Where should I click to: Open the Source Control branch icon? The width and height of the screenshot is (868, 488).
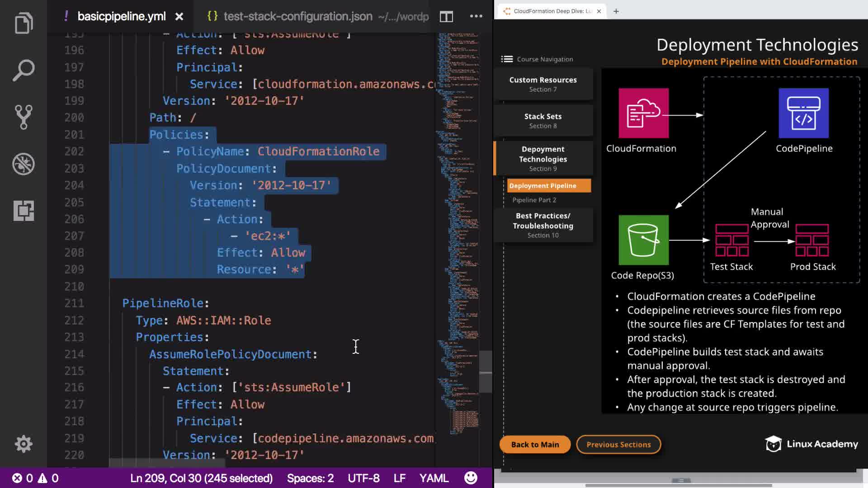pyautogui.click(x=24, y=117)
